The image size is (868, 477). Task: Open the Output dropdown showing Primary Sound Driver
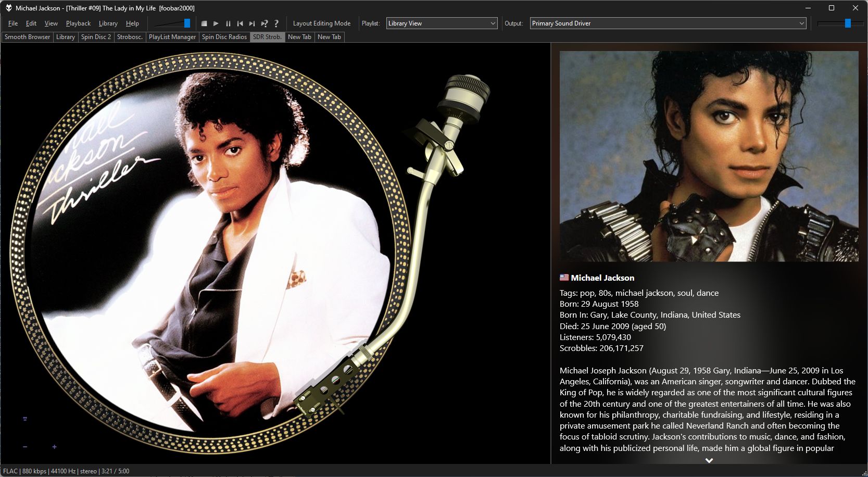coord(668,23)
